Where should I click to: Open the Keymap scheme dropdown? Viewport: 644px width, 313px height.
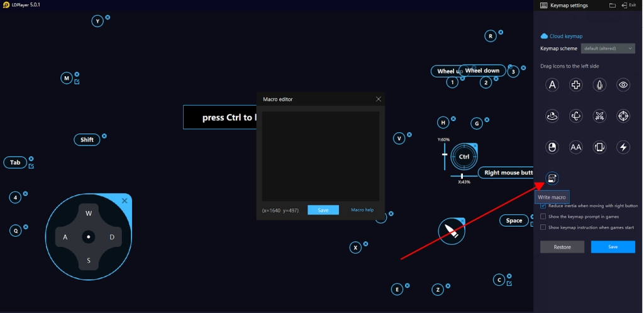pyautogui.click(x=608, y=48)
